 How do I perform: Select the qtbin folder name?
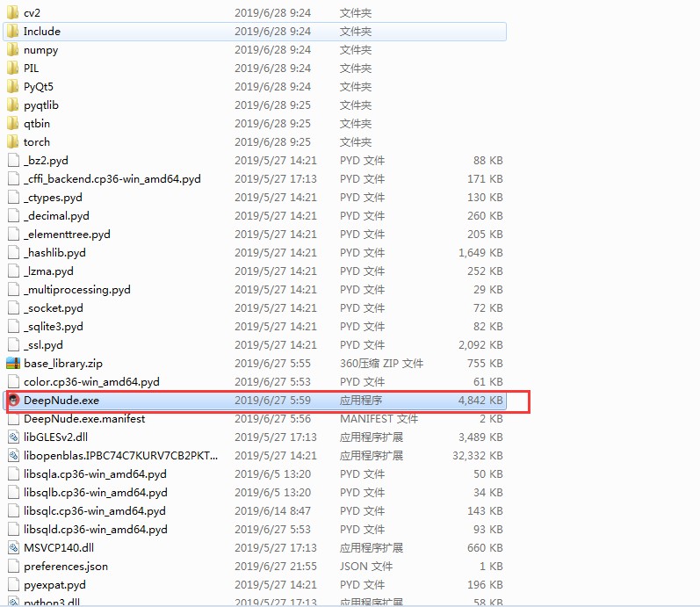pyautogui.click(x=37, y=124)
